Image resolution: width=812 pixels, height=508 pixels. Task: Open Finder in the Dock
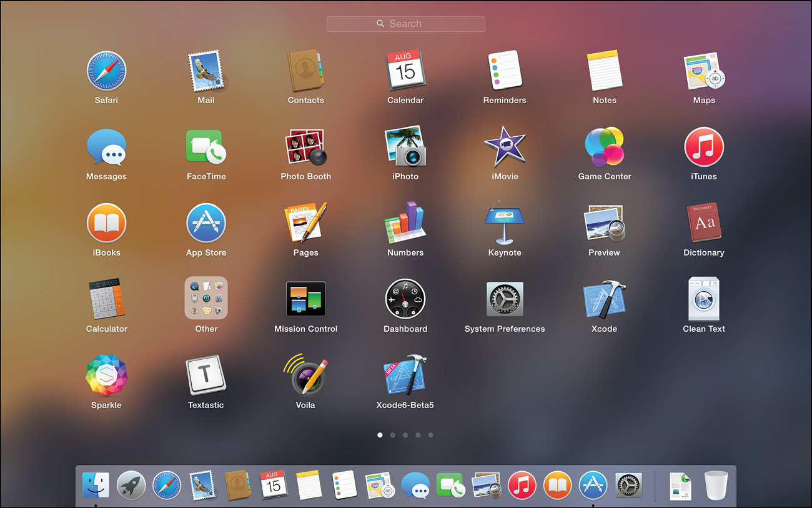[96, 485]
